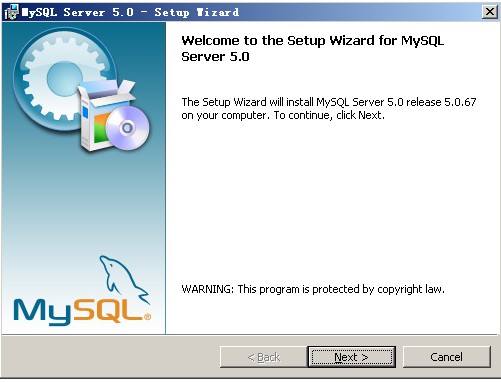This screenshot has height=382, width=501.
Task: Proceed by clicking the Next > button
Action: [x=352, y=357]
